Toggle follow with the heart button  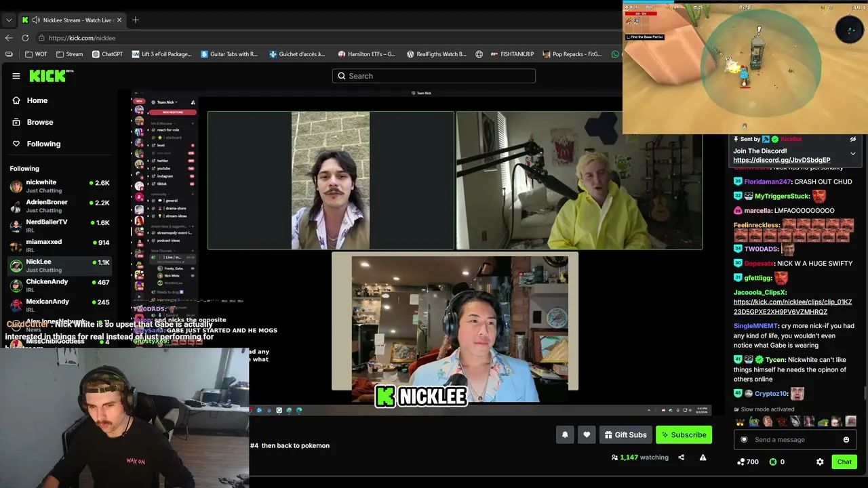pos(587,434)
